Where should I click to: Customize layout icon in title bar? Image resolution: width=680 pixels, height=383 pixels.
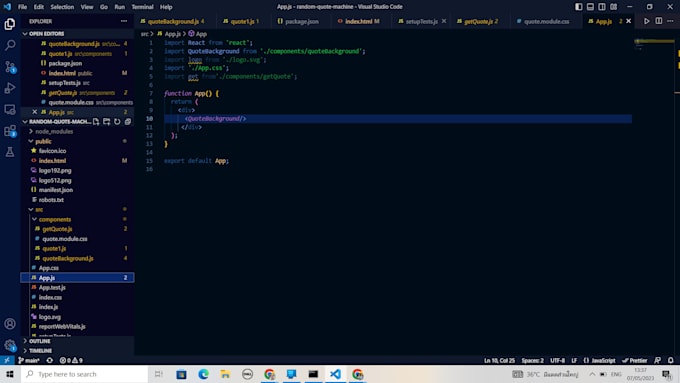pyautogui.click(x=614, y=7)
